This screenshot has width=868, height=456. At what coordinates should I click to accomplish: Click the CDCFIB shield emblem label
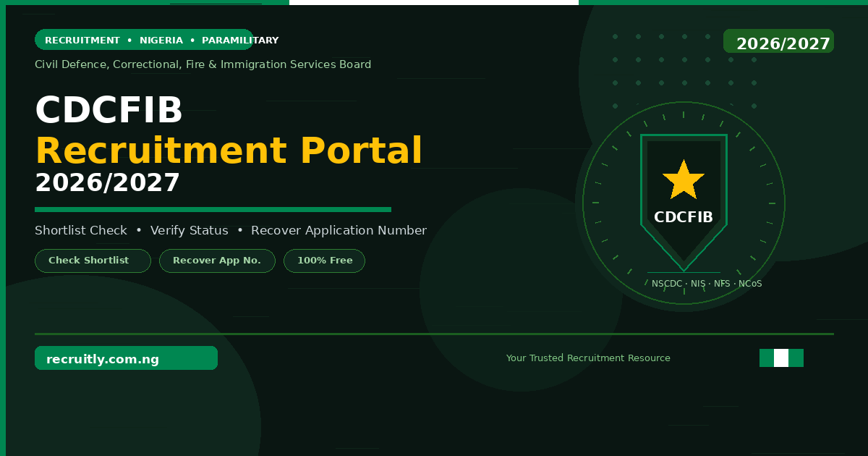click(684, 217)
